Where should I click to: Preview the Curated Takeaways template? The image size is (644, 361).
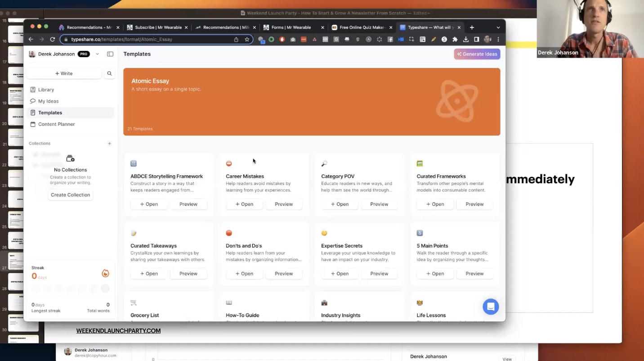coord(188,274)
